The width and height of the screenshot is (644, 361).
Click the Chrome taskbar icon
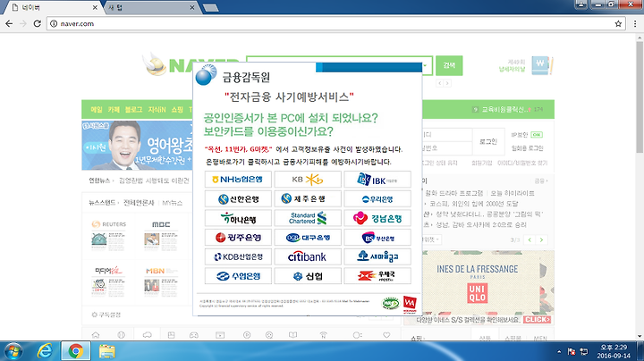(75, 351)
